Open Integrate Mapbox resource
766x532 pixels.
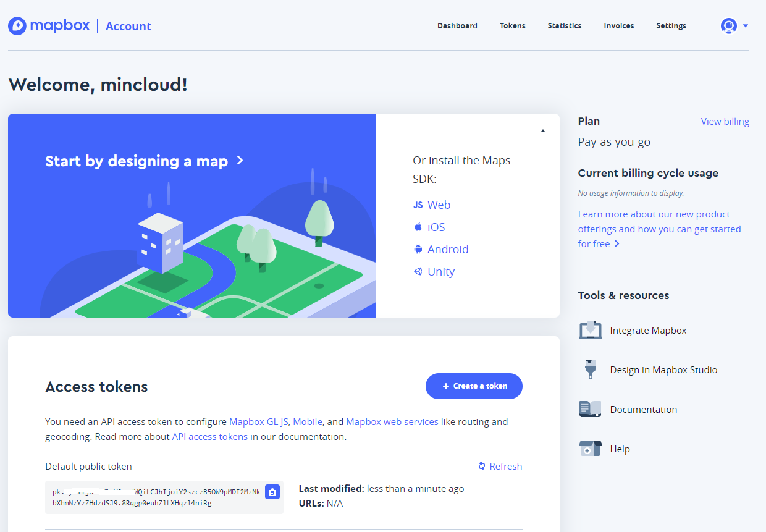(x=648, y=331)
